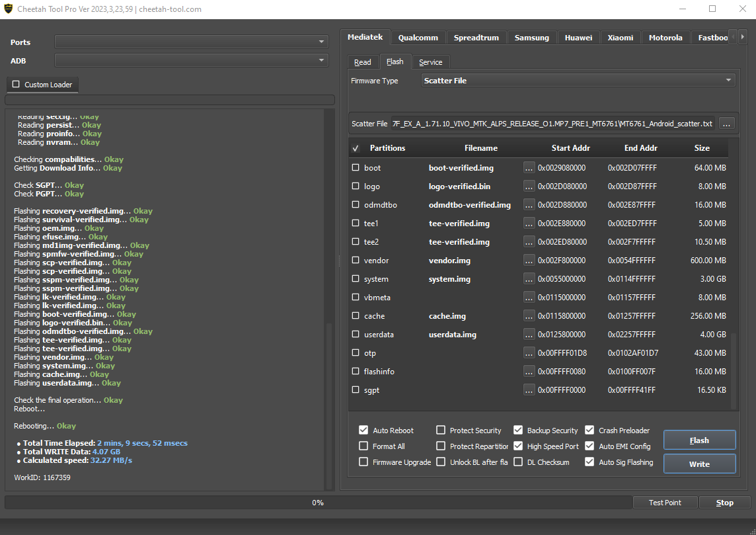Toggle Auto Sig Flashing checkbox
Viewport: 756px width, 535px height.
[589, 462]
